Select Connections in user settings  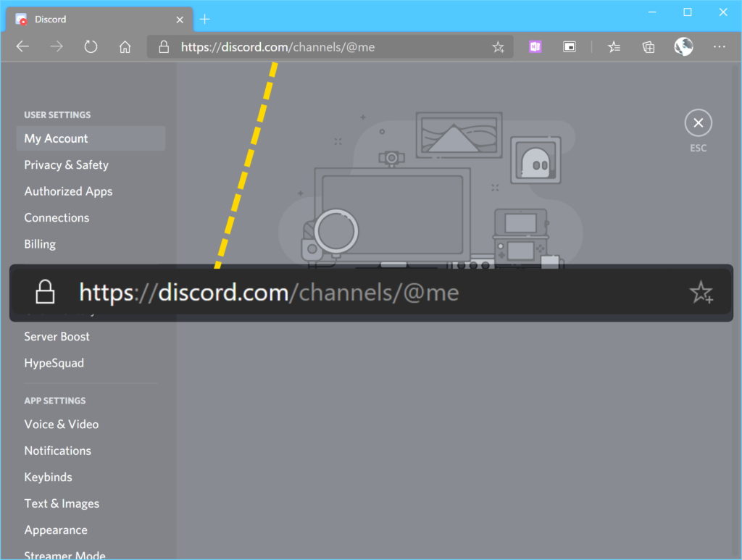[57, 218]
